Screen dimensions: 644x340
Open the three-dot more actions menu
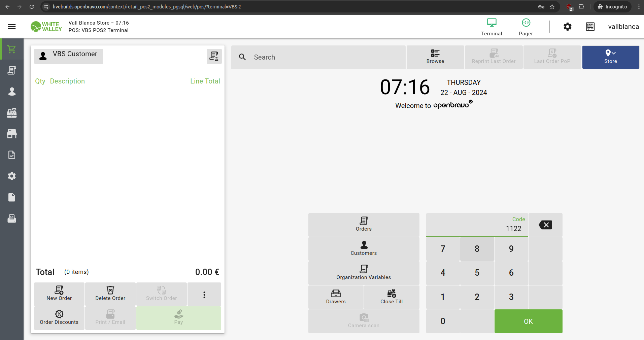[x=204, y=295]
